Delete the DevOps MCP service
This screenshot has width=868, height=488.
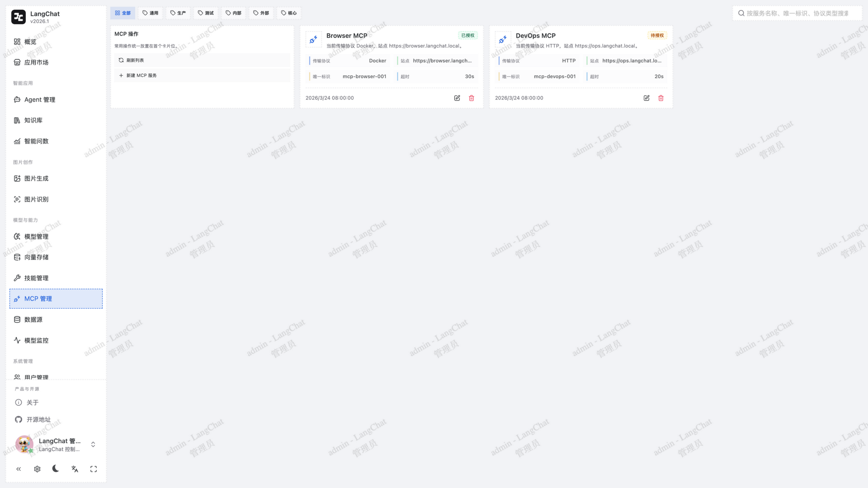tap(661, 98)
